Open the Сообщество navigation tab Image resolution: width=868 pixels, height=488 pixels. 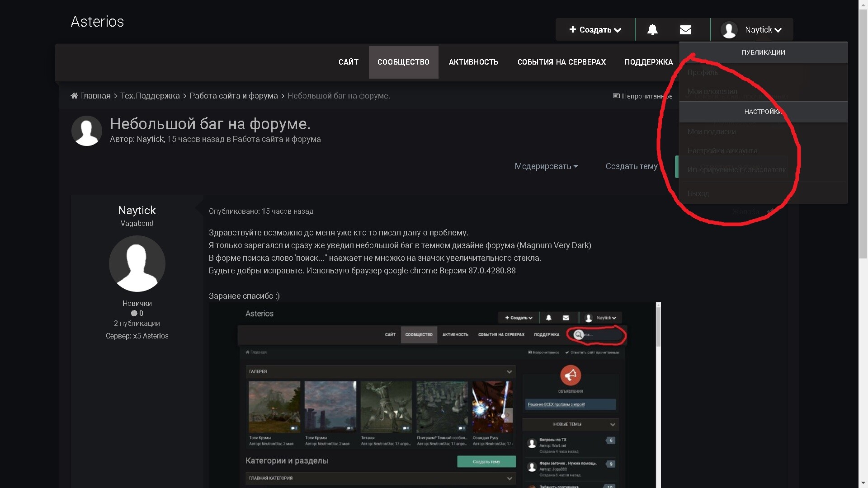coord(403,62)
